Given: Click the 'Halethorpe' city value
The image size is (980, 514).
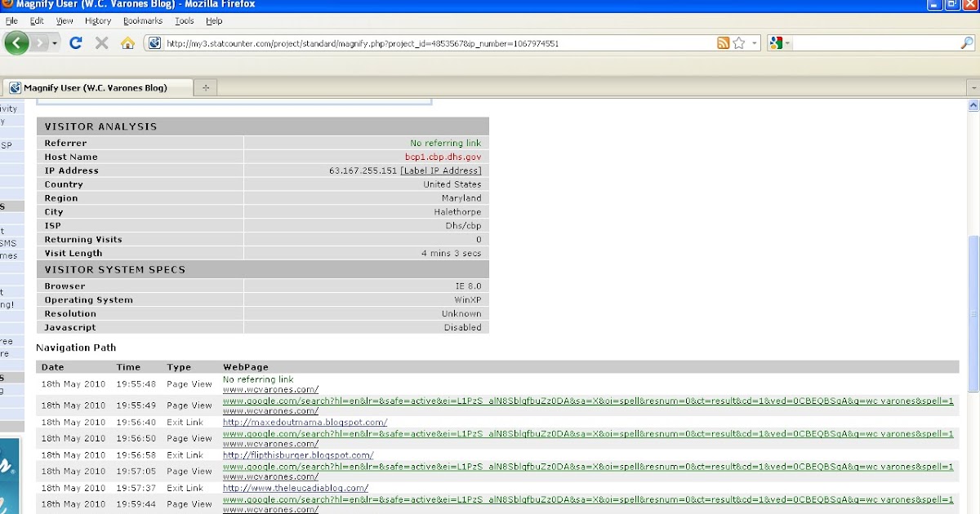Looking at the screenshot, I should 457,212.
